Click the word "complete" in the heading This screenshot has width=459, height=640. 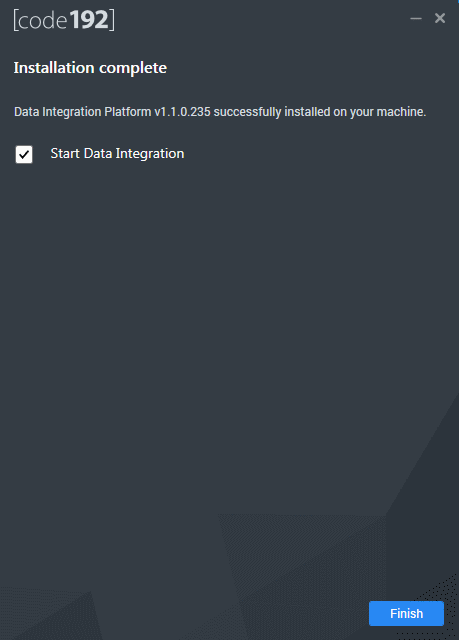133,68
